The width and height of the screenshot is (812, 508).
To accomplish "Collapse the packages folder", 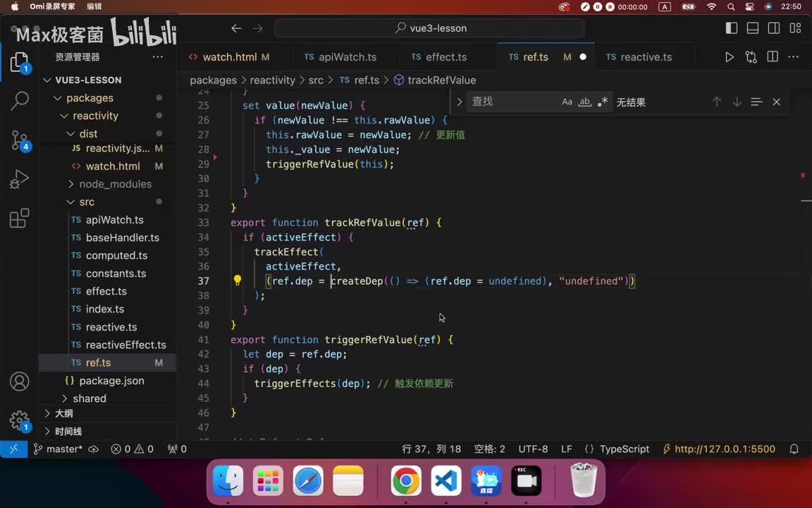I will tap(107, 98).
